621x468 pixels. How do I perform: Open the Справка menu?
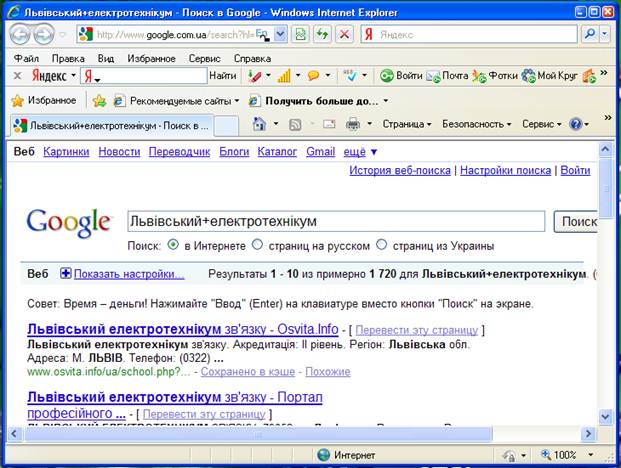(x=252, y=59)
